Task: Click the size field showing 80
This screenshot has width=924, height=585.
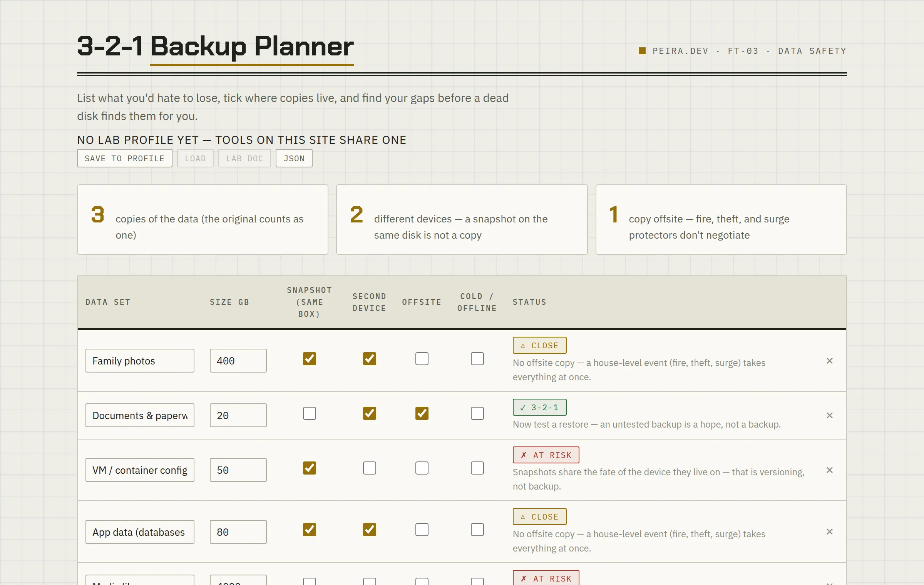Action: [x=238, y=532]
